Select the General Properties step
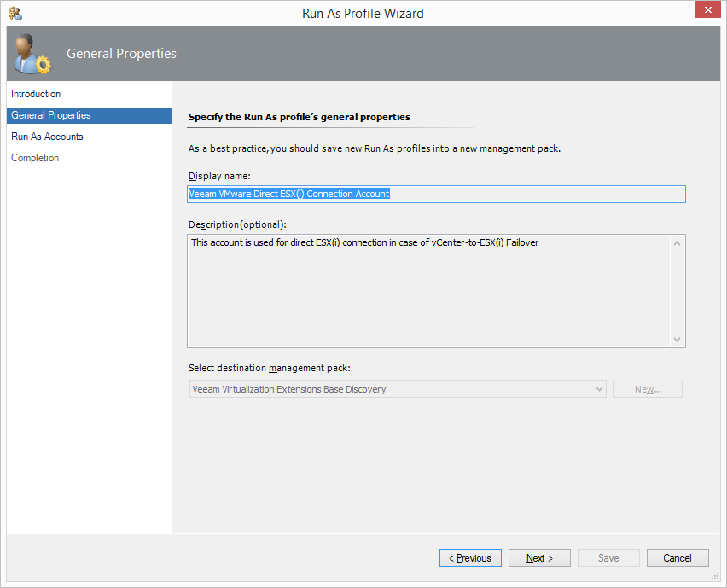727x588 pixels. pos(90,115)
